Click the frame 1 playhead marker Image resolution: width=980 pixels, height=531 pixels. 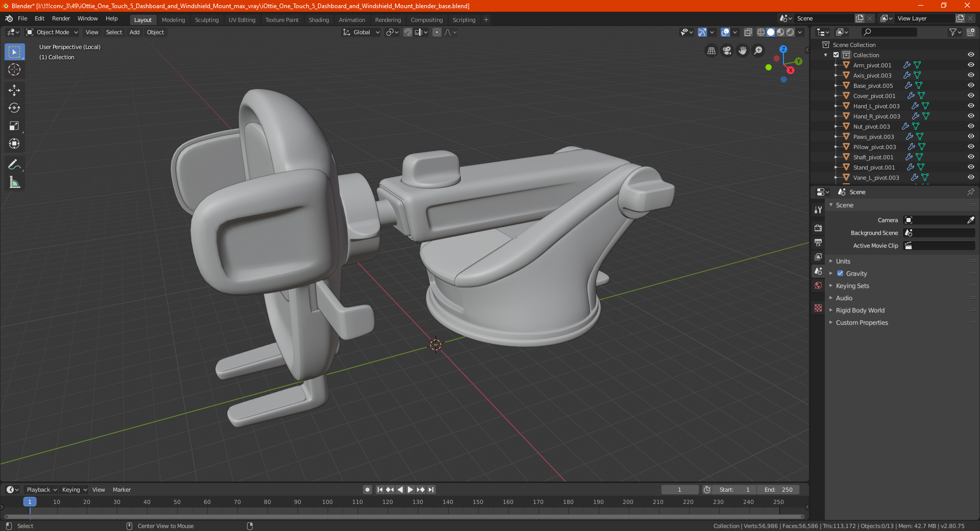click(x=30, y=502)
